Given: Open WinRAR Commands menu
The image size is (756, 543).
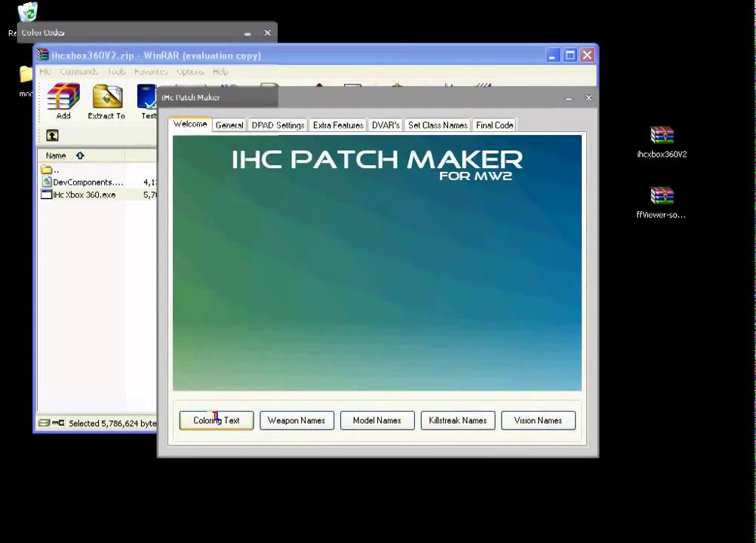Looking at the screenshot, I should pos(79,72).
